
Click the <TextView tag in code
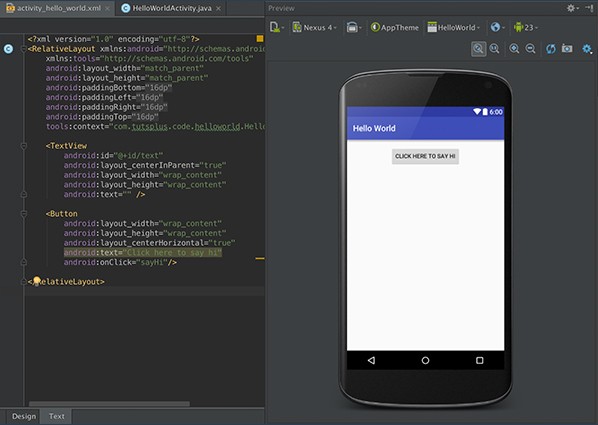[x=66, y=146]
